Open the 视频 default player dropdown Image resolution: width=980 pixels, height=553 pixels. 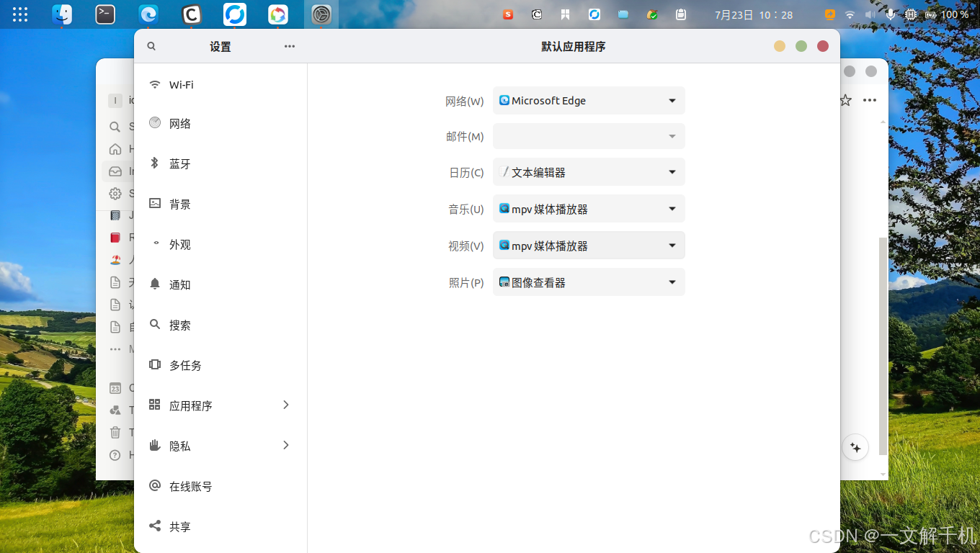[588, 245]
